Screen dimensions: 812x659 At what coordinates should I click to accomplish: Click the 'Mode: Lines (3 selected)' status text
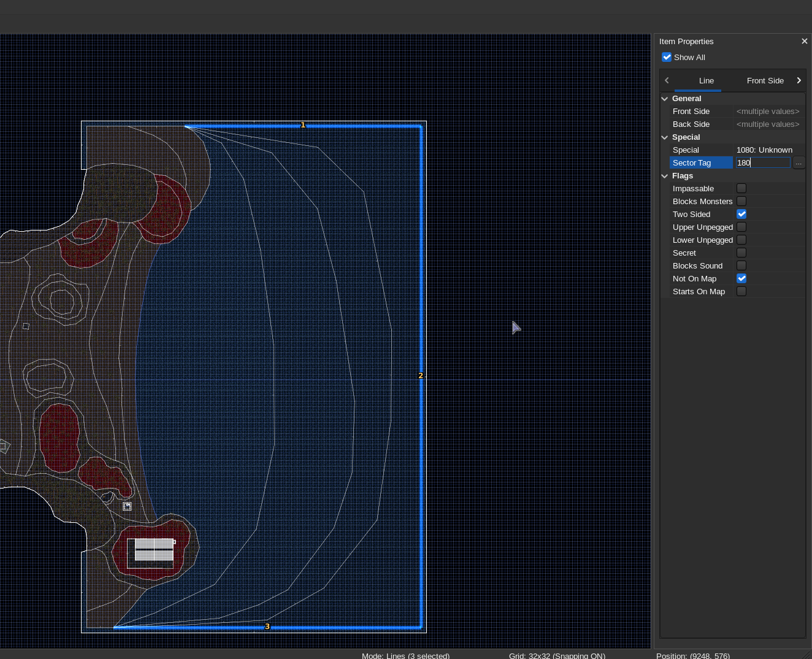tap(405, 656)
